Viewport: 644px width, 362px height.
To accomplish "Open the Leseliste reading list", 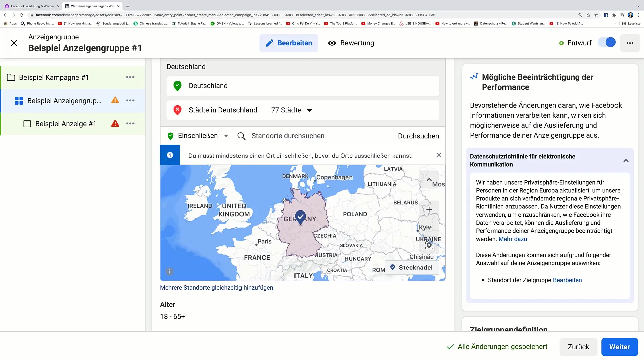I will [x=631, y=24].
